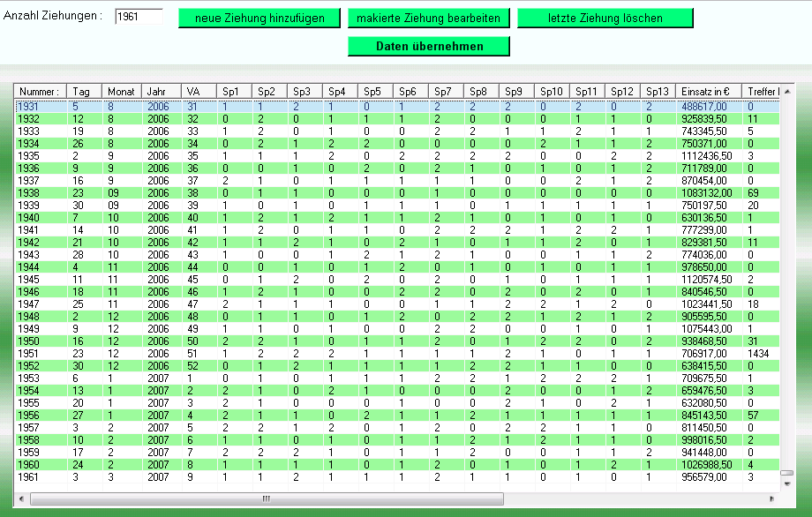Click the Sp8 column header
This screenshot has width=812, height=517.
click(x=481, y=92)
